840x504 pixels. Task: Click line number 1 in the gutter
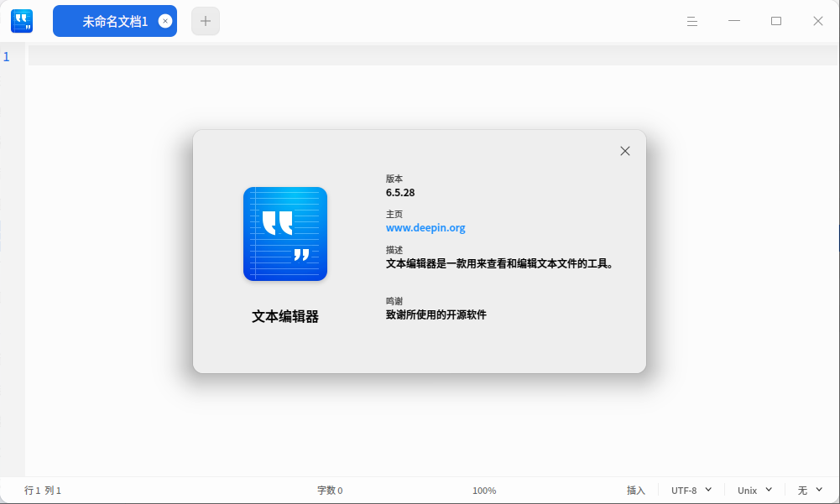[7, 57]
